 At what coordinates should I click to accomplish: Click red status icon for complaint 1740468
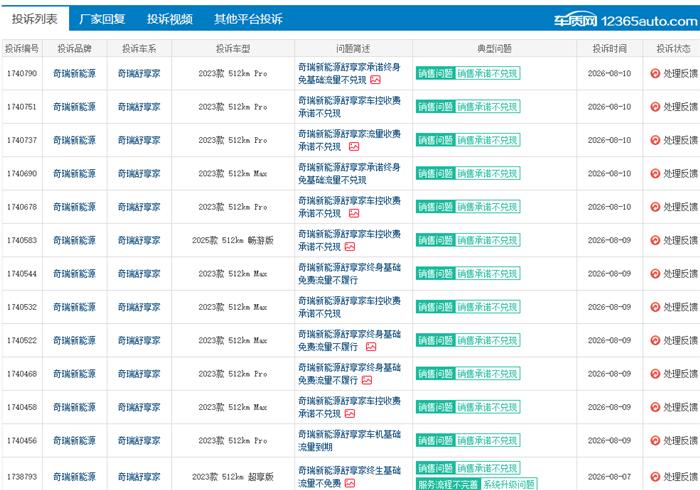tap(655, 374)
